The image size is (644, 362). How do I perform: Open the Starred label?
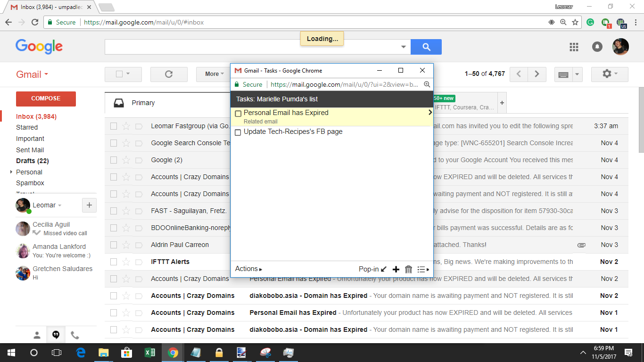pos(27,127)
